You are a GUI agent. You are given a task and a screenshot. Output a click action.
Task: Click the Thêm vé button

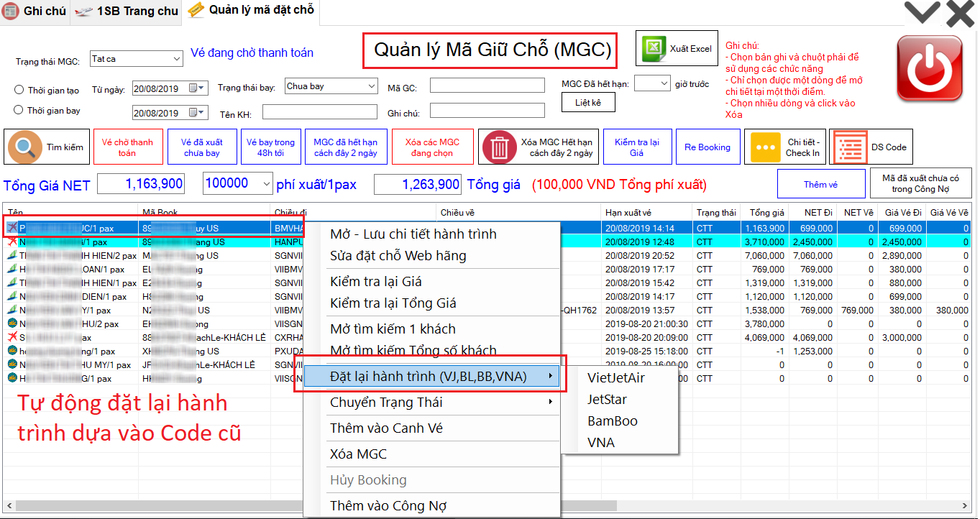click(820, 185)
